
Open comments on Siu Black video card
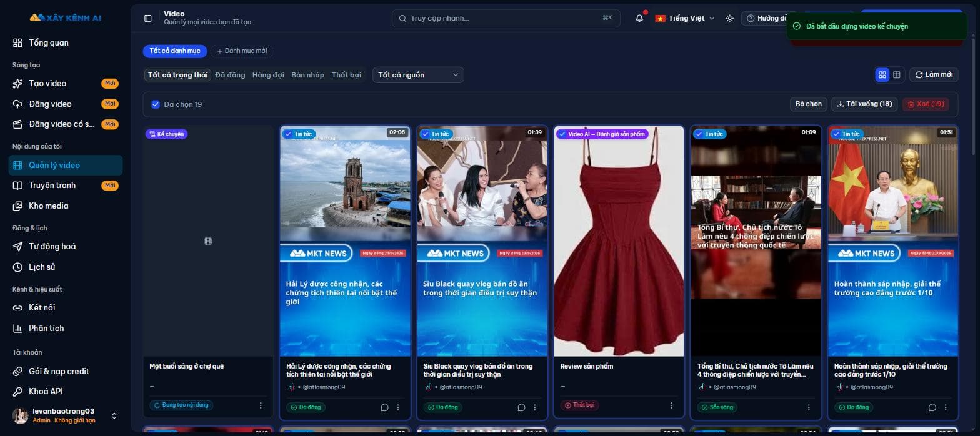[521, 407]
